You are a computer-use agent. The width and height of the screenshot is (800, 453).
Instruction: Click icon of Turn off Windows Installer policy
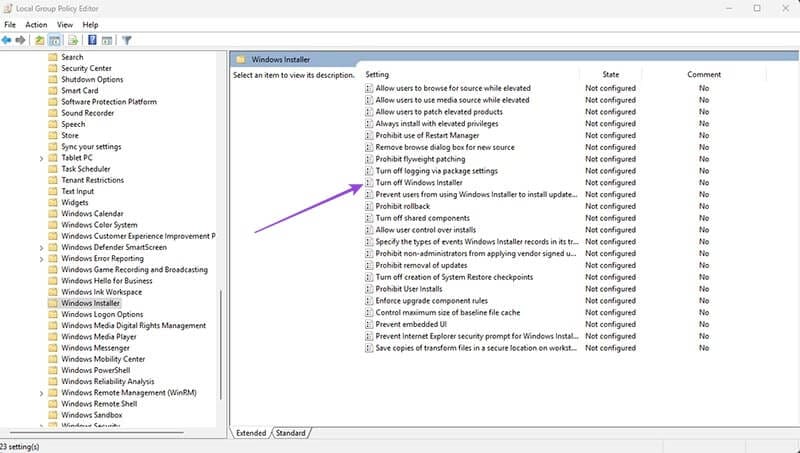[x=369, y=183]
